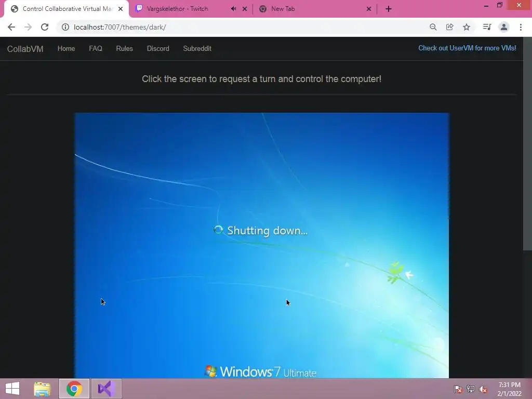Click the network tray icon
Image resolution: width=532 pixels, height=399 pixels.
coord(471,389)
